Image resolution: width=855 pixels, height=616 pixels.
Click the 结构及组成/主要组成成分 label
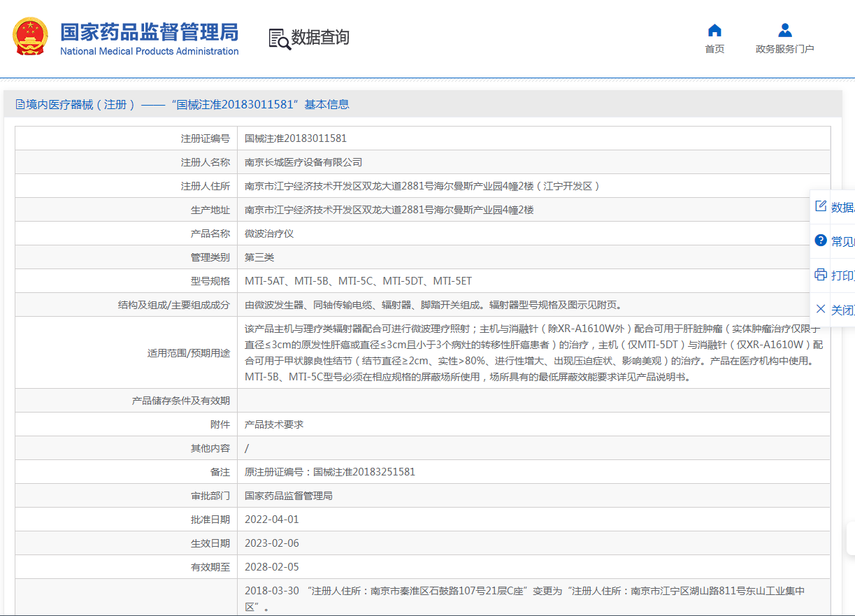174,305
